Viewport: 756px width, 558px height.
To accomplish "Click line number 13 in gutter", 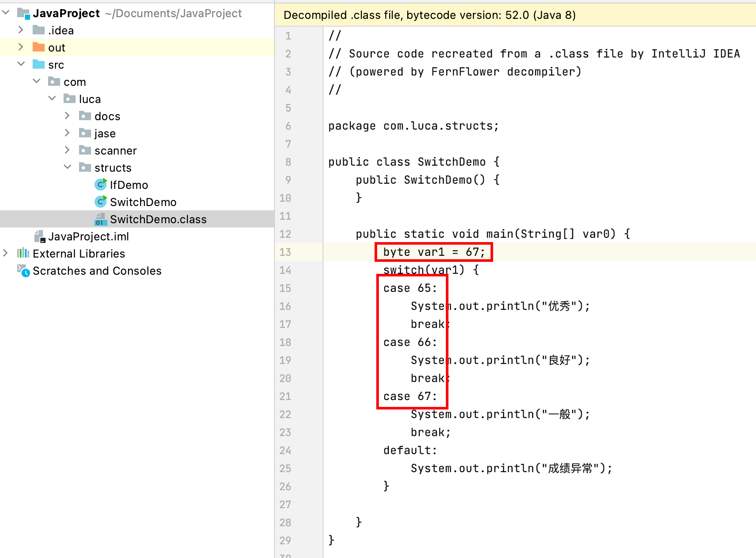I will pyautogui.click(x=285, y=252).
